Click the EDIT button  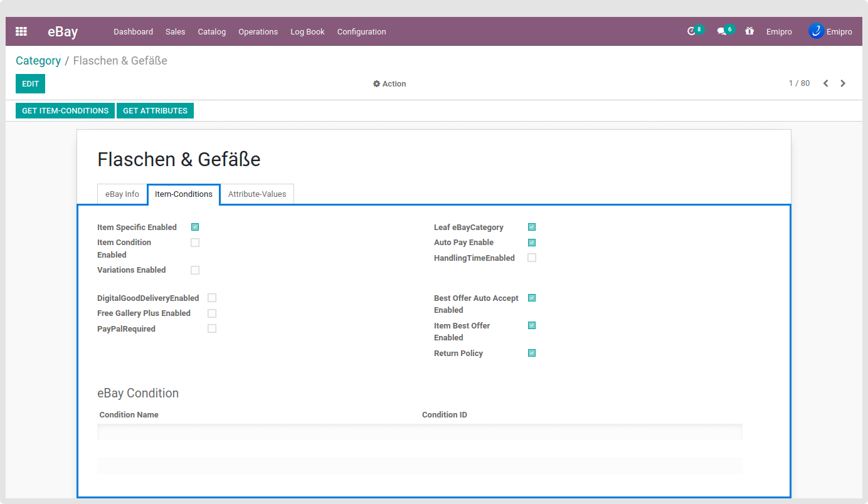click(x=30, y=83)
